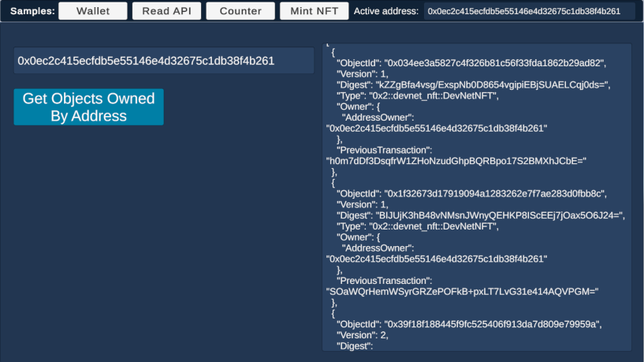The width and height of the screenshot is (644, 362).
Task: Click the Active address field in header
Action: click(531, 11)
